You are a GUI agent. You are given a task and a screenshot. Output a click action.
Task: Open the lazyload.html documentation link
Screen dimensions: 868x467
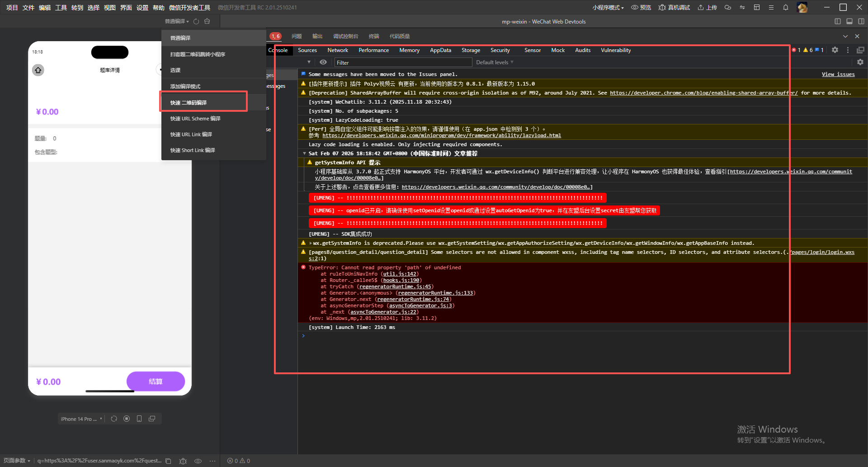(x=442, y=135)
